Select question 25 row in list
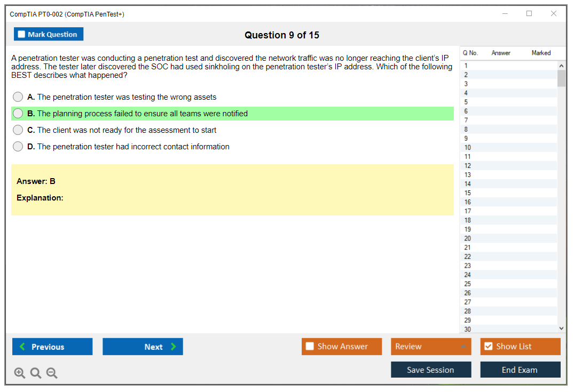 [x=468, y=284]
